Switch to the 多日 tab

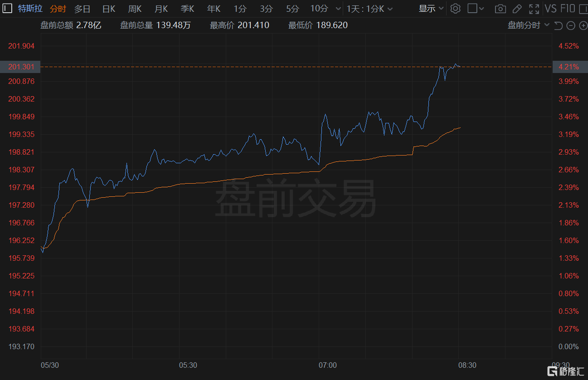pos(82,9)
